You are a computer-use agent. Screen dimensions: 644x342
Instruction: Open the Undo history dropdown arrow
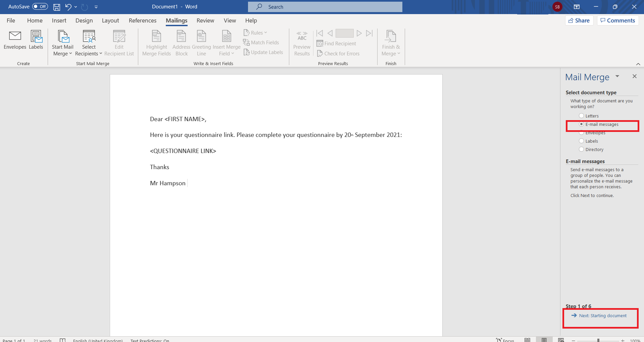76,7
